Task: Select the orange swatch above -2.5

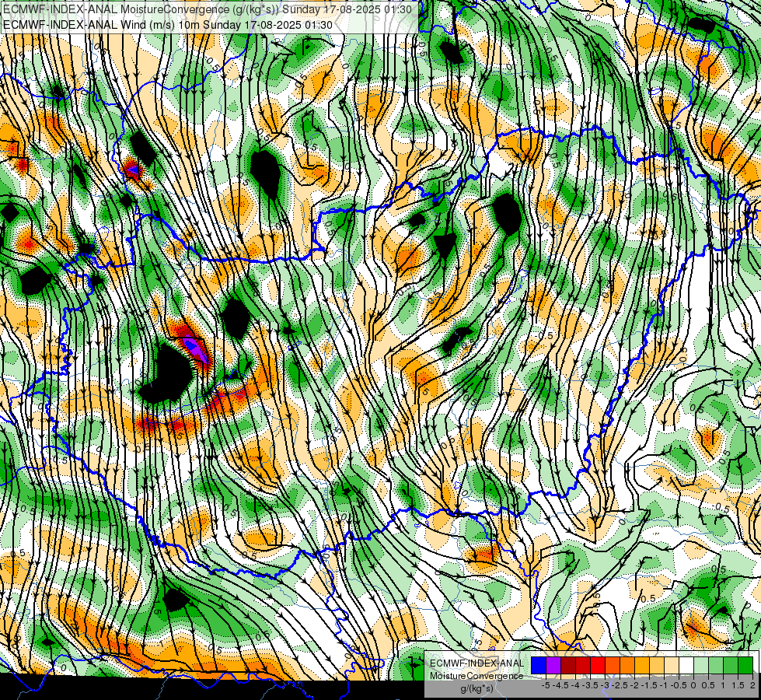Action: (x=627, y=666)
